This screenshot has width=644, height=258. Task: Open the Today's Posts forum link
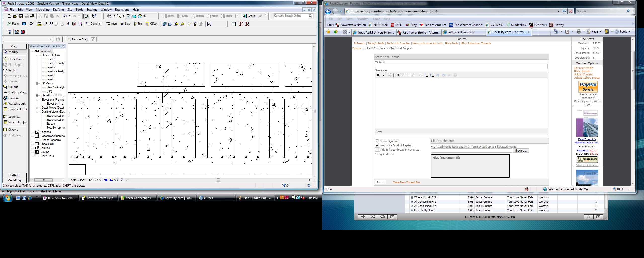click(x=376, y=43)
